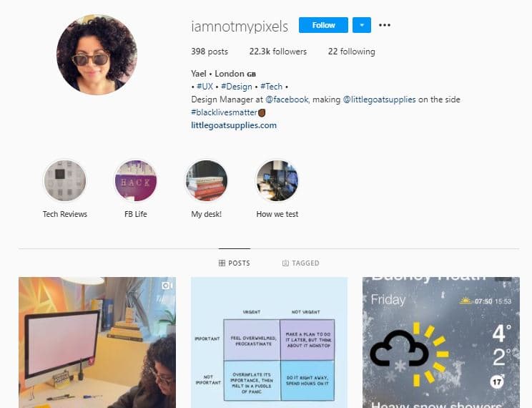Click the #UX hashtag
The height and width of the screenshot is (408, 532).
click(205, 87)
